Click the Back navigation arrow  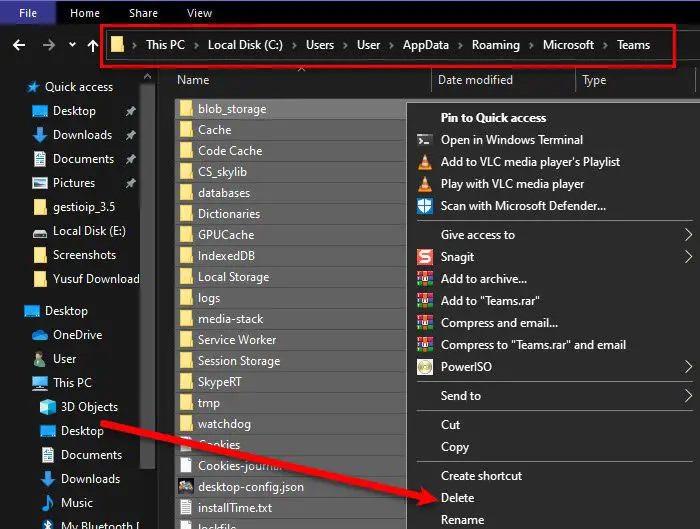(x=19, y=45)
